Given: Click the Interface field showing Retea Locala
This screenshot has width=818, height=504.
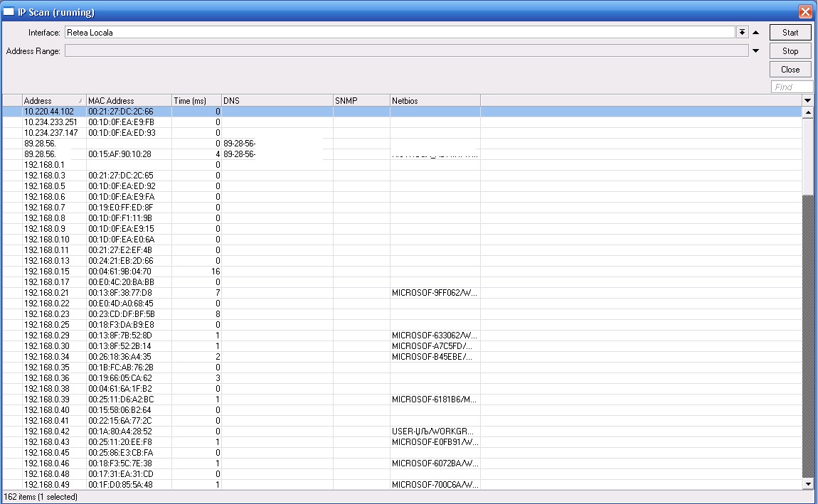Looking at the screenshot, I should coord(398,33).
